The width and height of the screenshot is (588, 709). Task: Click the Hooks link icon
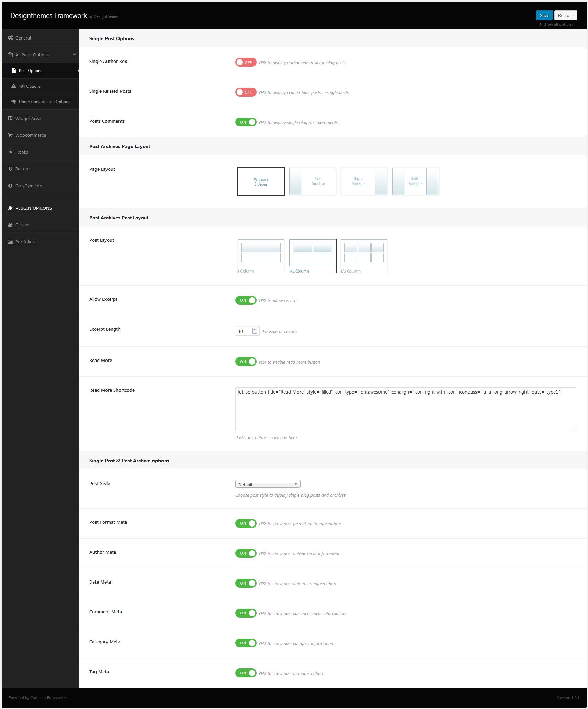(10, 152)
